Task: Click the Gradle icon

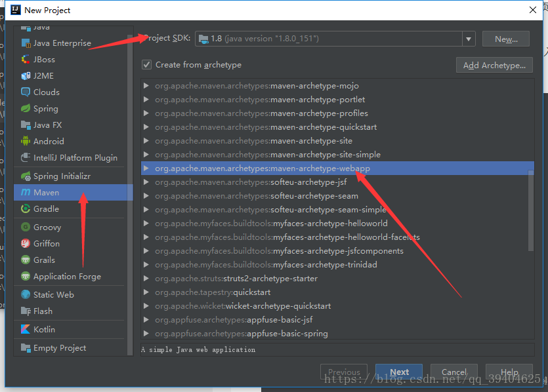Action: point(26,208)
